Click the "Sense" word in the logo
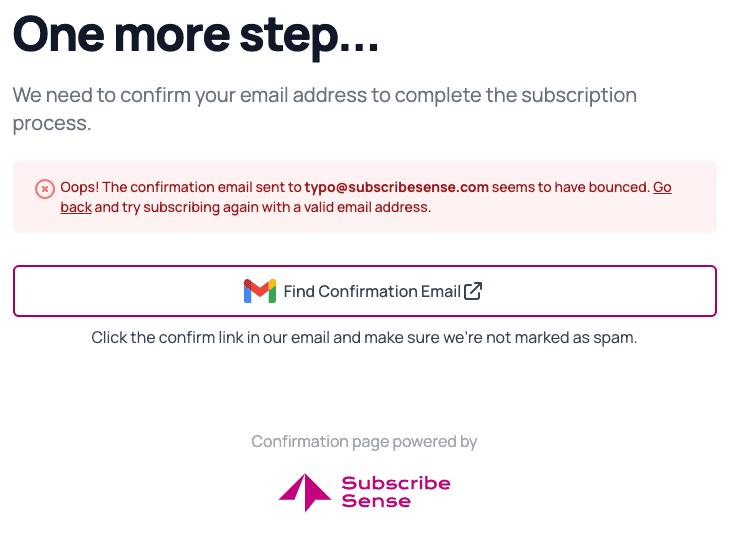The image size is (732, 546). [376, 501]
